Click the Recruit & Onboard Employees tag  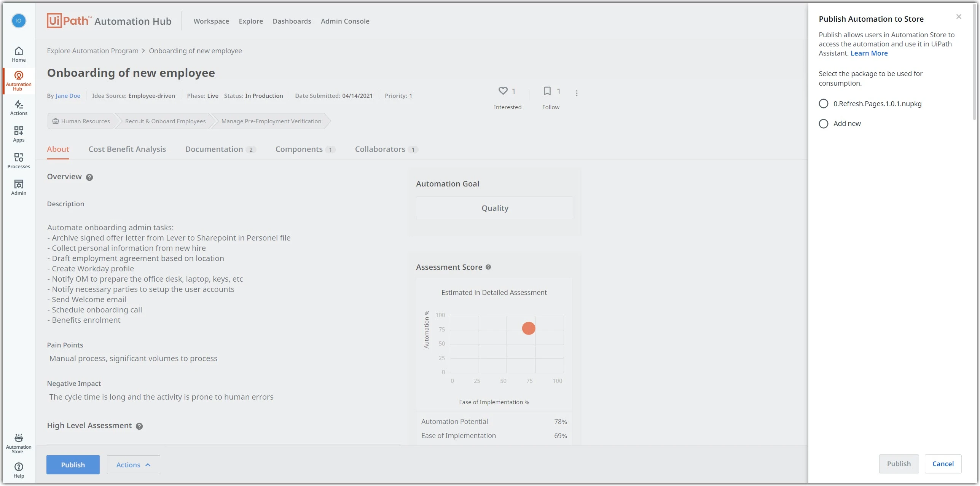coord(165,121)
